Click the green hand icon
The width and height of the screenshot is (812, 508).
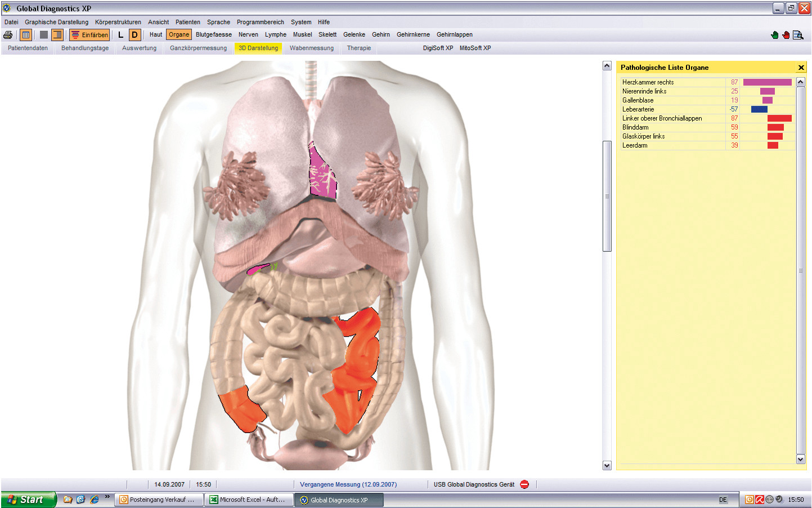pos(775,35)
